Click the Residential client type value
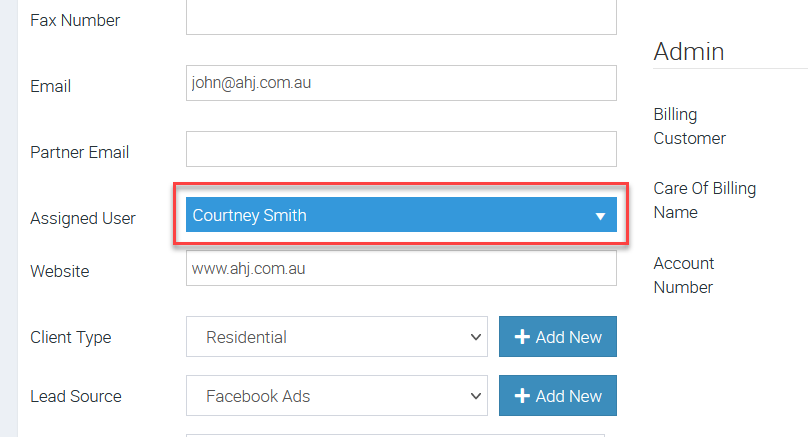This screenshot has width=808, height=437. 246,337
